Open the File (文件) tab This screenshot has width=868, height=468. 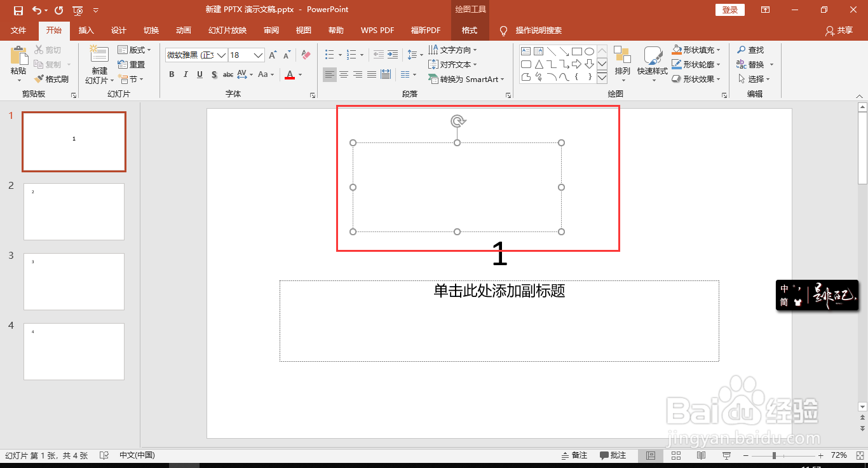pos(18,31)
